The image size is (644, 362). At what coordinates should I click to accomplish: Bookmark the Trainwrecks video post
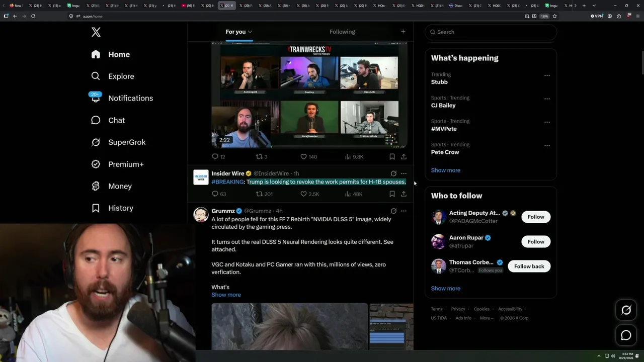392,156
